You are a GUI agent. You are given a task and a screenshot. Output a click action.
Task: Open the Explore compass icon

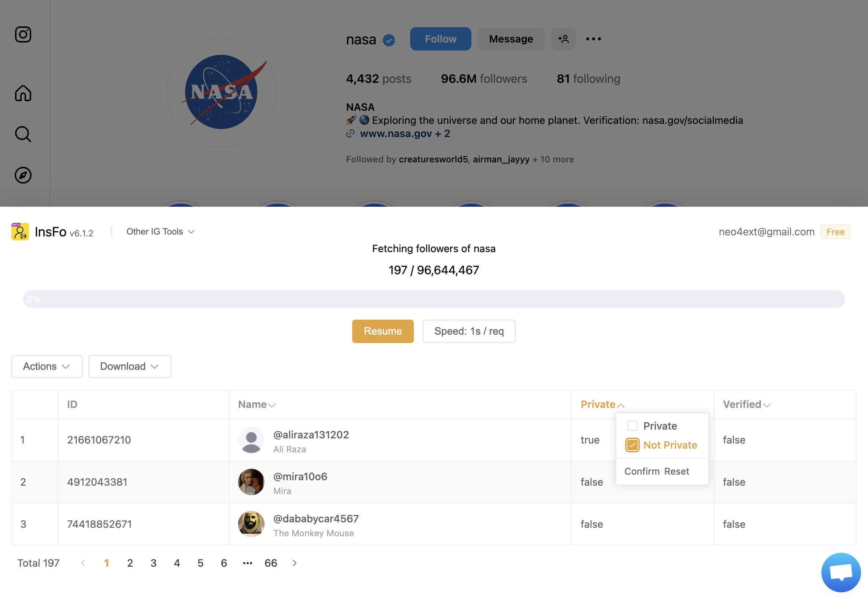click(23, 175)
